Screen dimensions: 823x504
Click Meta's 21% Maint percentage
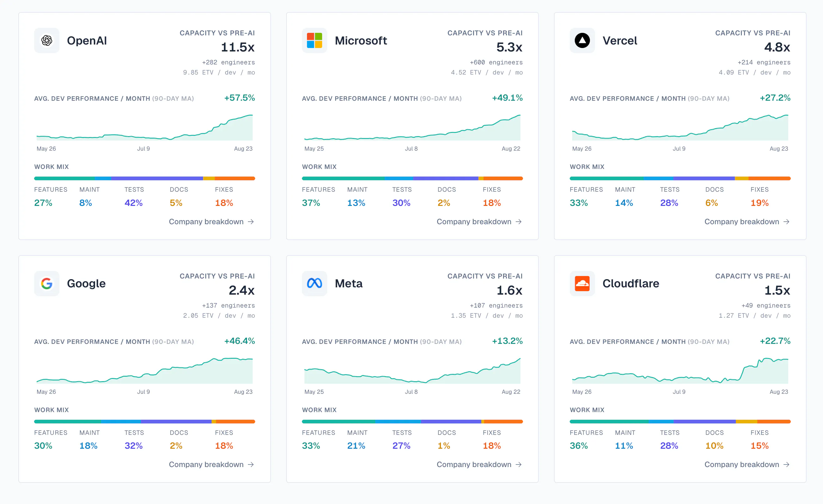pos(356,446)
